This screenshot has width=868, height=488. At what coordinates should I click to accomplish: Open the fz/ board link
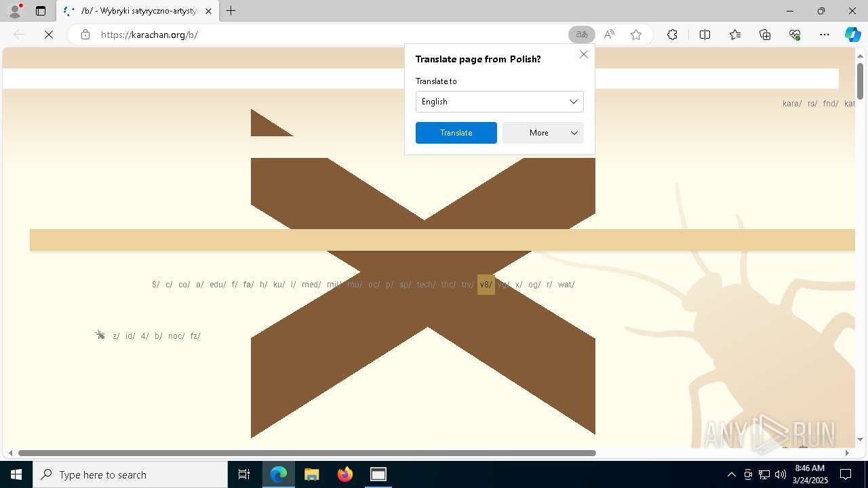pyautogui.click(x=195, y=336)
